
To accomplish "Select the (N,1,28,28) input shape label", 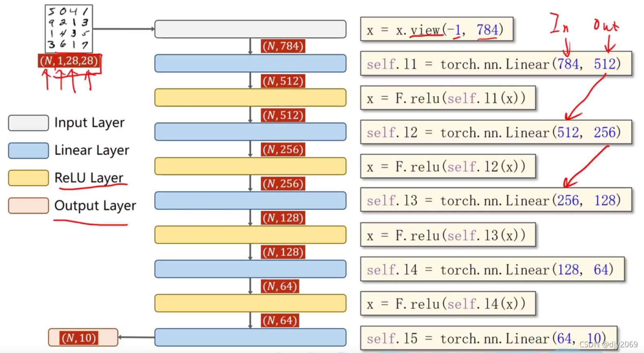I will coord(68,61).
